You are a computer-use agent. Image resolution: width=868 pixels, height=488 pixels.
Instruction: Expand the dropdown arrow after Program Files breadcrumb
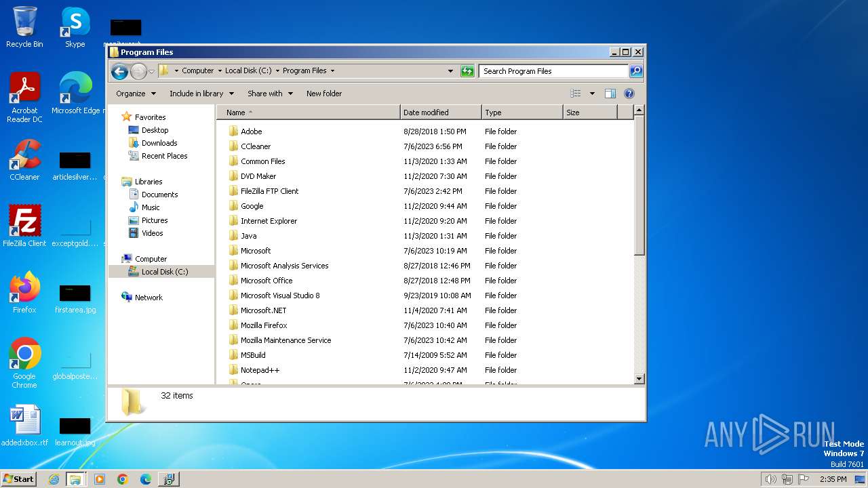tap(332, 70)
